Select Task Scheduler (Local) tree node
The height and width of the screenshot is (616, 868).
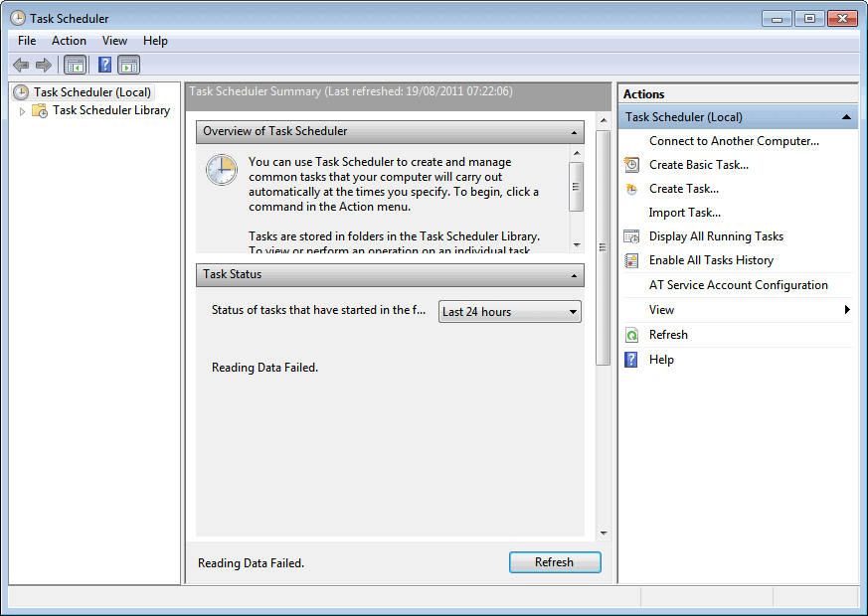tap(91, 92)
